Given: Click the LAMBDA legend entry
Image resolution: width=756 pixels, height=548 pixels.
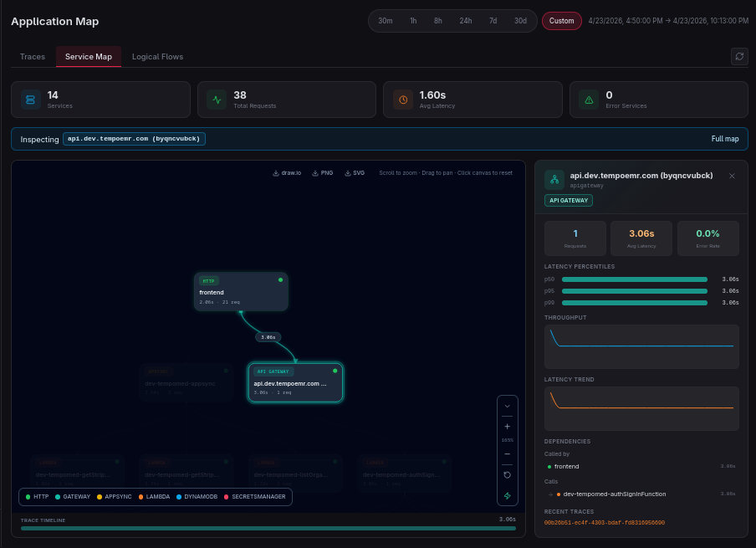Looking at the screenshot, I should click(154, 497).
